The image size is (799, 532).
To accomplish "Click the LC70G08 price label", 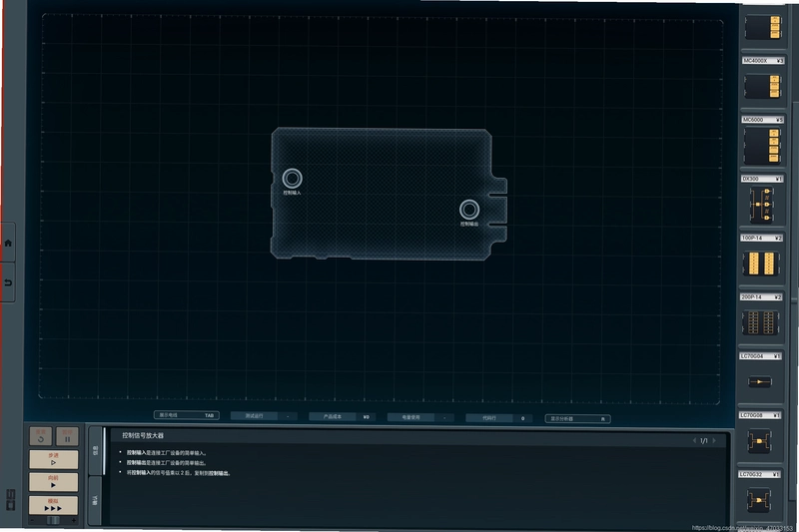I will (x=760, y=415).
